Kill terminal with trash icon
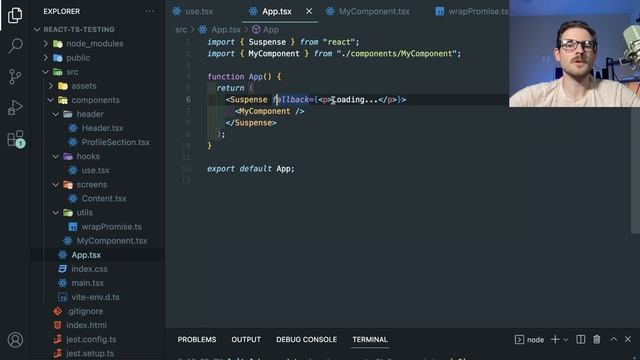The image size is (640, 360). [597, 340]
